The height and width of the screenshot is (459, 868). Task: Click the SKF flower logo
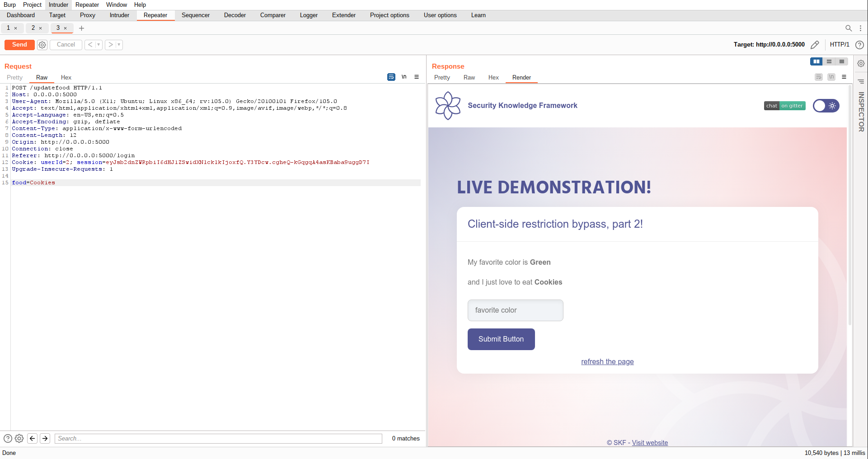click(448, 106)
